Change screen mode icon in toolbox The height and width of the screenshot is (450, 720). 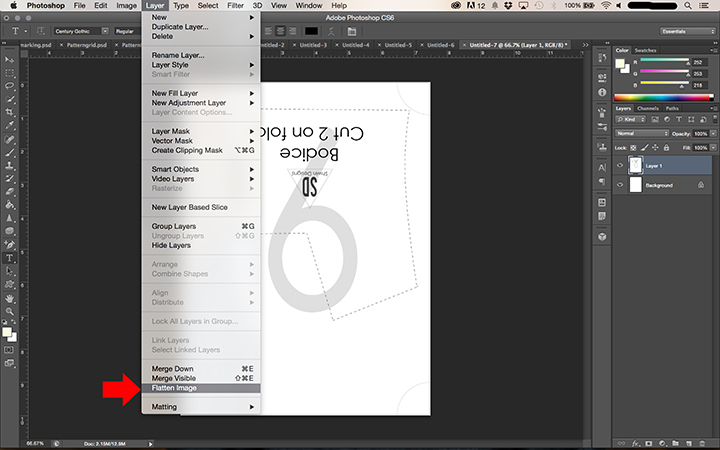[9, 363]
